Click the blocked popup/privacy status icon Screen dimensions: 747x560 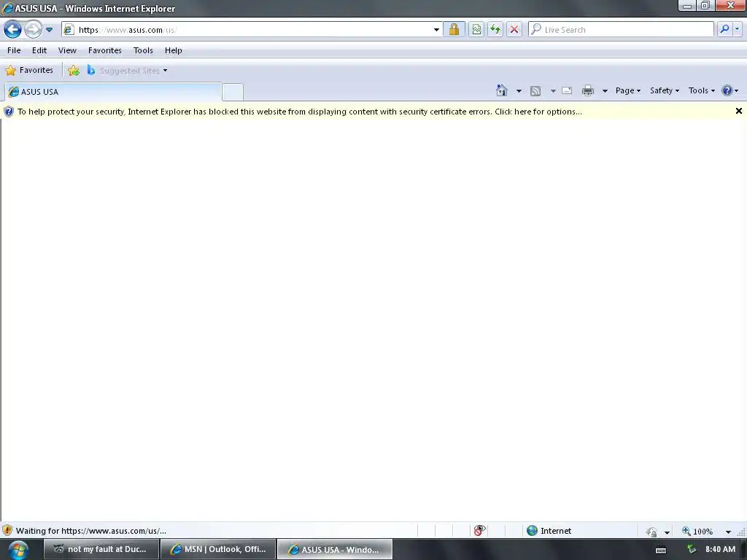click(x=480, y=531)
